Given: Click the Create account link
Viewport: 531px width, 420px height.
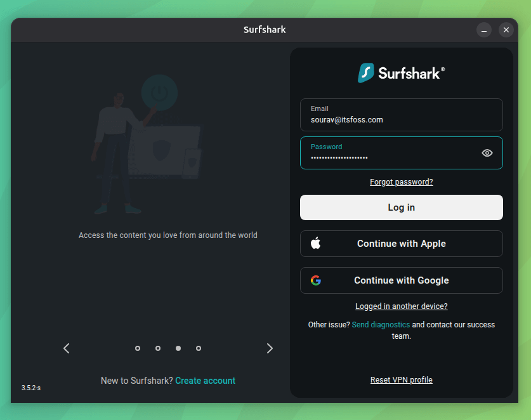Looking at the screenshot, I should point(205,381).
